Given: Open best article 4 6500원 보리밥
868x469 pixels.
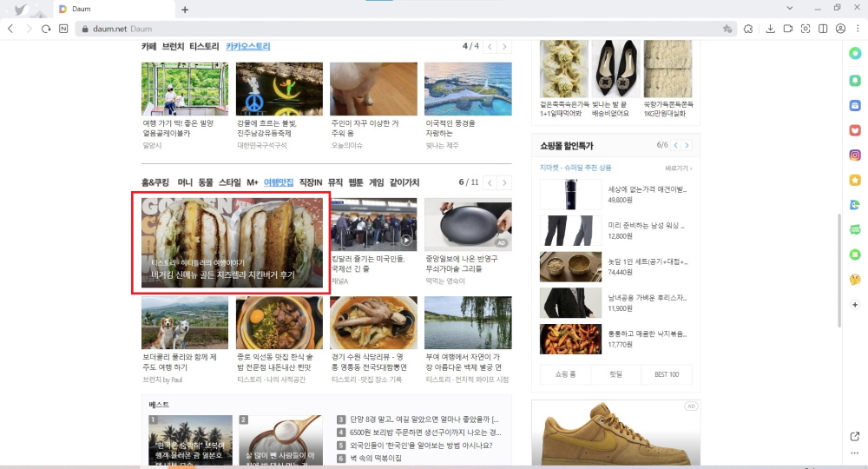Looking at the screenshot, I should click(x=425, y=433).
